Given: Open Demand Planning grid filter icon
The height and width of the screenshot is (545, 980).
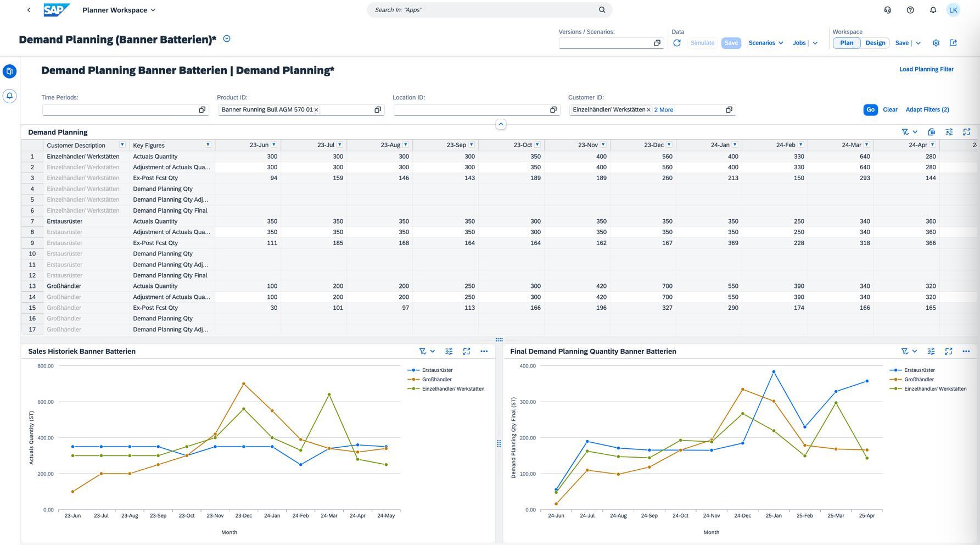Looking at the screenshot, I should pos(905,132).
